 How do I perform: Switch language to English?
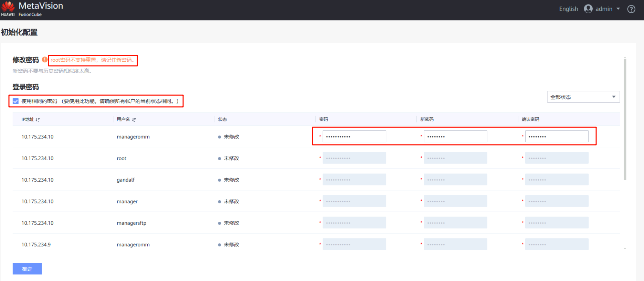[x=568, y=9]
